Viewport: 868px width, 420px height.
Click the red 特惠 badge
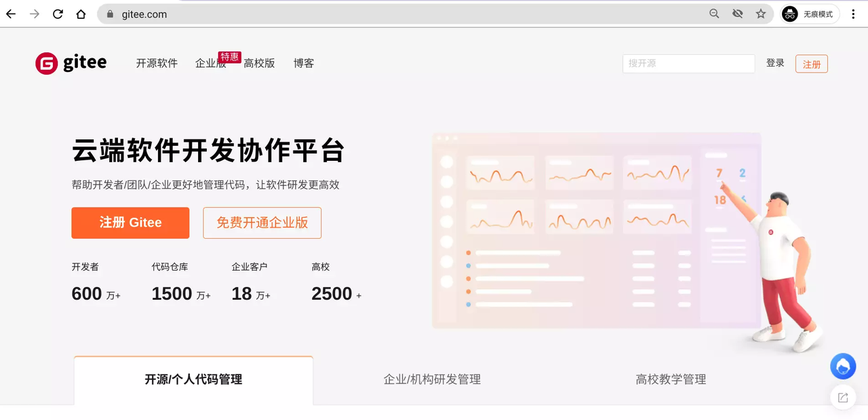coord(229,57)
